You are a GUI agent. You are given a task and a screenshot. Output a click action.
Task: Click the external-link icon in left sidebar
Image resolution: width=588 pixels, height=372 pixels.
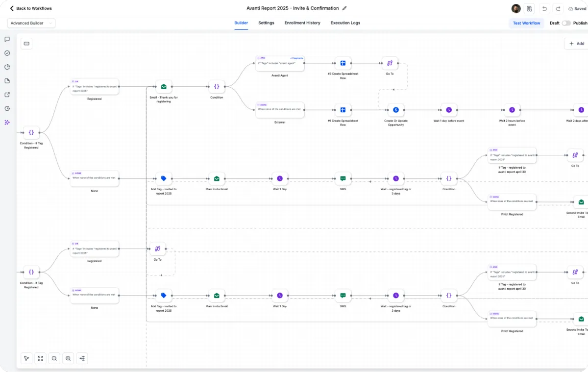tap(7, 95)
